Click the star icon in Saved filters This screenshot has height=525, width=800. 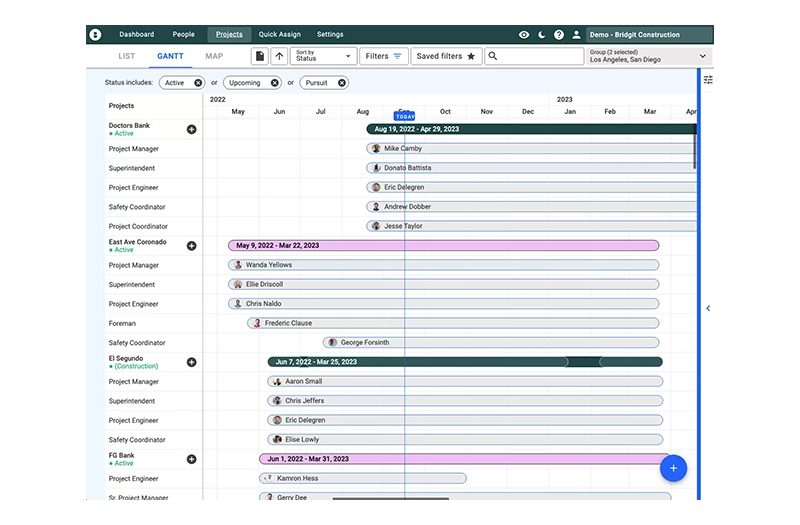click(471, 56)
